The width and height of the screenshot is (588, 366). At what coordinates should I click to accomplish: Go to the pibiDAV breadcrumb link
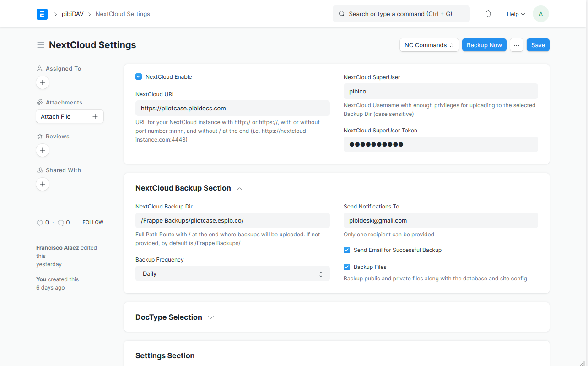click(73, 14)
